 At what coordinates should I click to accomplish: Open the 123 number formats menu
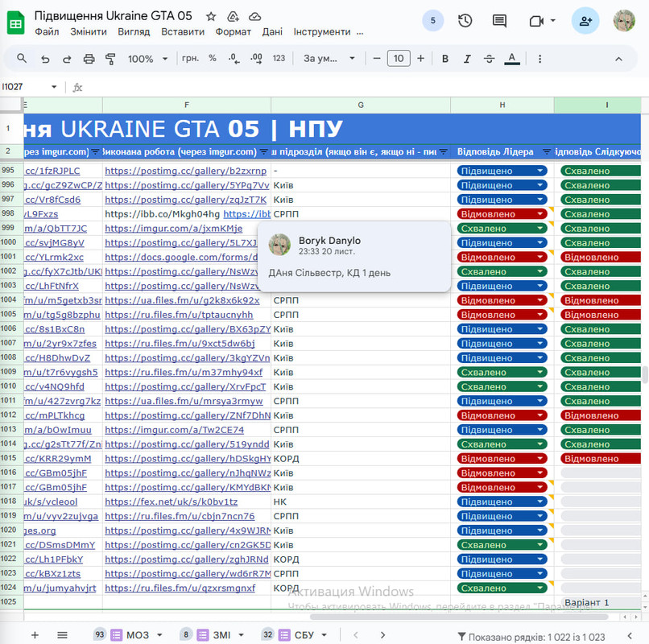click(x=279, y=58)
